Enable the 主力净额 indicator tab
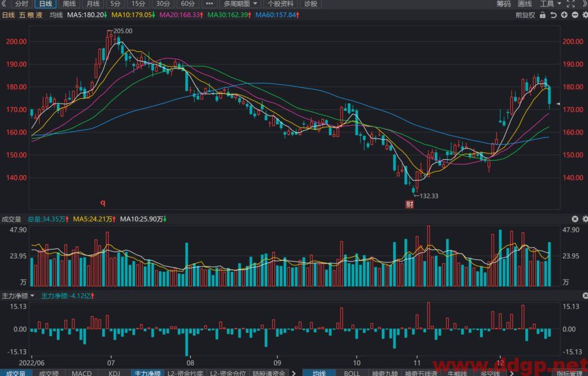Viewport: 588px width, 376px height. (x=148, y=373)
